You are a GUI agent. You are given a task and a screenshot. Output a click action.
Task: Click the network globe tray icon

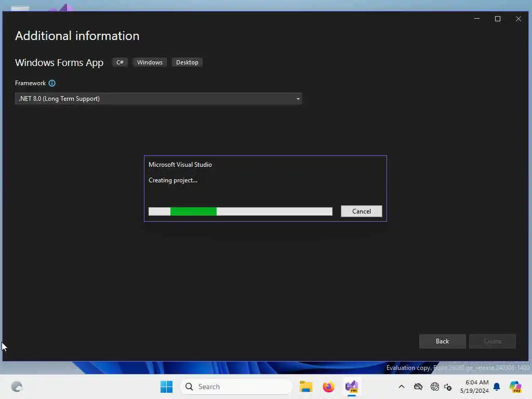(434, 387)
